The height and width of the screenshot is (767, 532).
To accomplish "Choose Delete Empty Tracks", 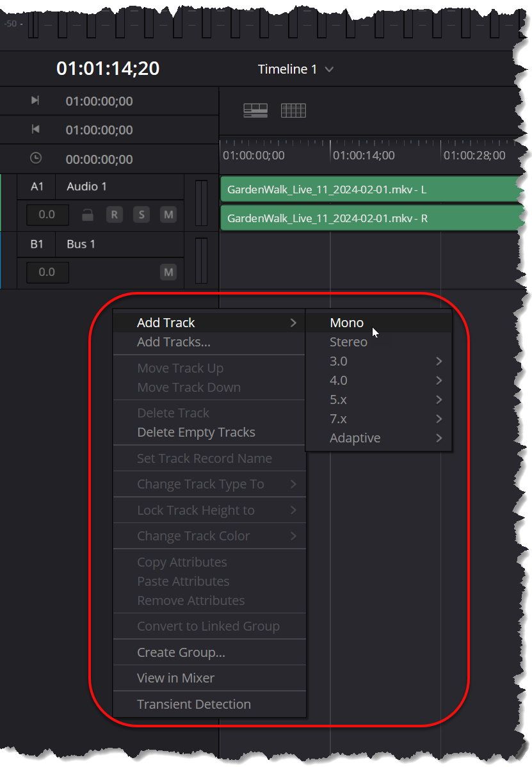I will pyautogui.click(x=196, y=432).
